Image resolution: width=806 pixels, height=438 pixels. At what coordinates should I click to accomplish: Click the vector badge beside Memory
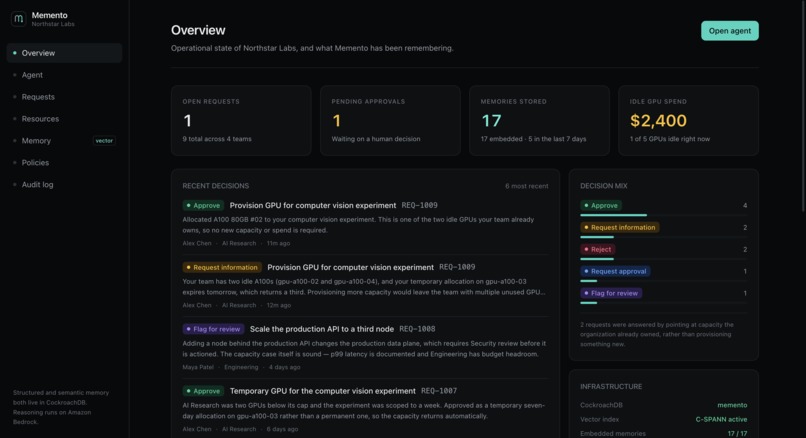[104, 141]
